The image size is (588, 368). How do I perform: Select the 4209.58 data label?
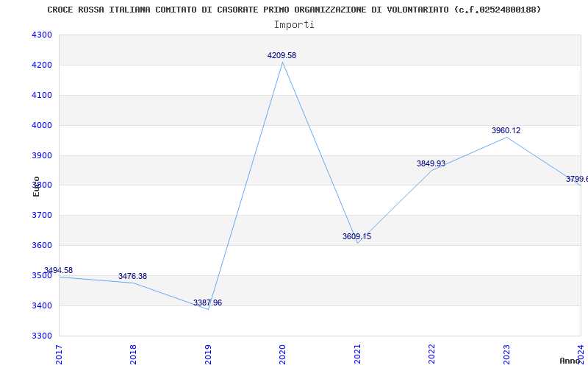(x=282, y=56)
